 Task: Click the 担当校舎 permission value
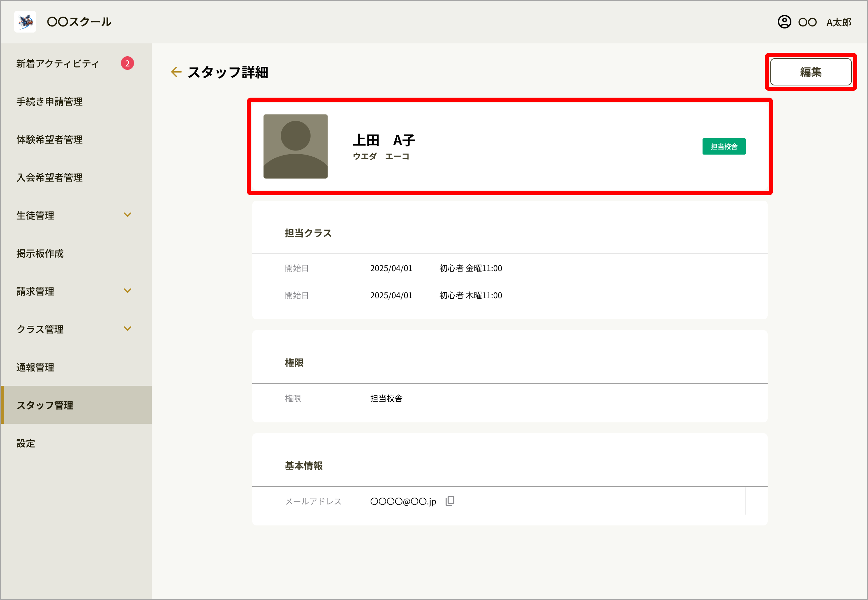[387, 398]
